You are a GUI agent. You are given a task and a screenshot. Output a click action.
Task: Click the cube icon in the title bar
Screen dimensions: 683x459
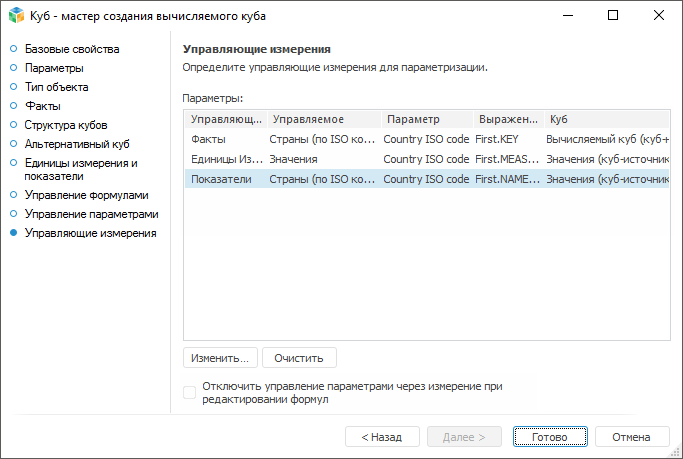pyautogui.click(x=16, y=16)
